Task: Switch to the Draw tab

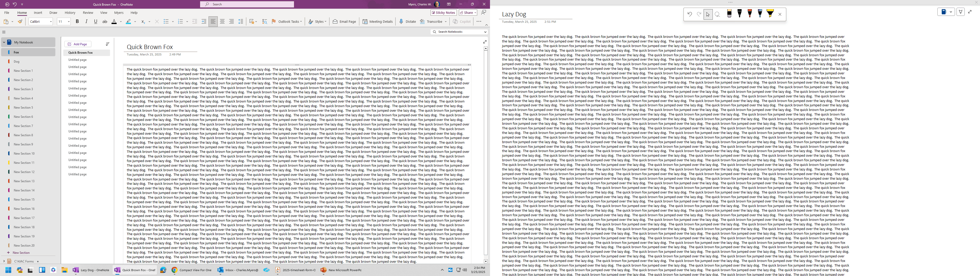Action: (53, 12)
